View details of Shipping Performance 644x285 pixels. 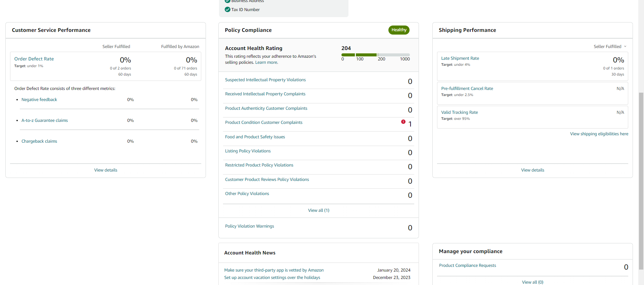[x=533, y=170]
